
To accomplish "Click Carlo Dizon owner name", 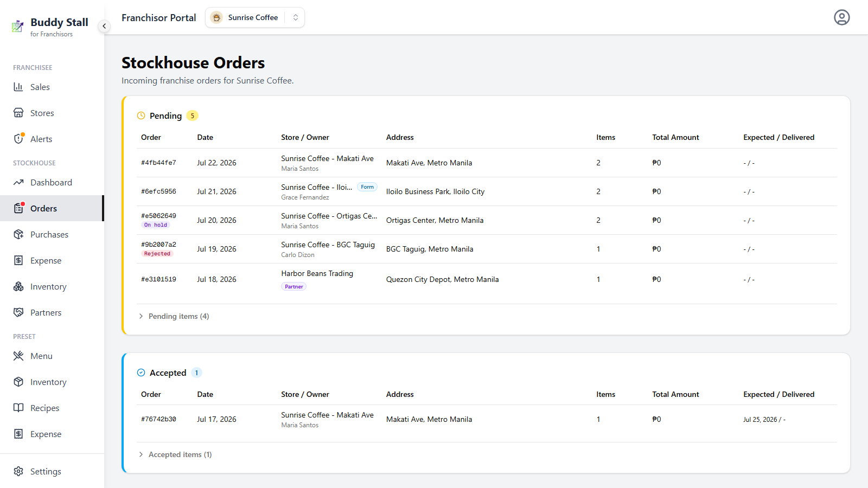I will click(298, 255).
